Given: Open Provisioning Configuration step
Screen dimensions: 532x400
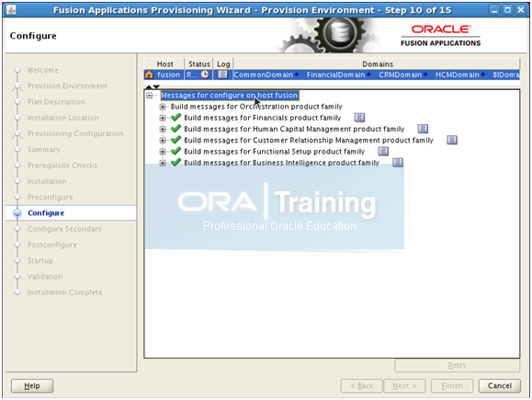Looking at the screenshot, I should tap(75, 133).
